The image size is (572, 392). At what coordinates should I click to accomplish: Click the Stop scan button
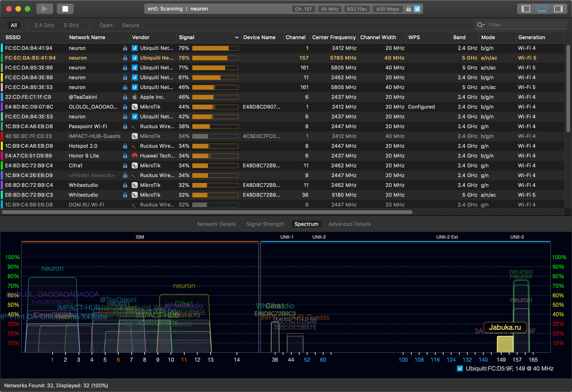(65, 9)
